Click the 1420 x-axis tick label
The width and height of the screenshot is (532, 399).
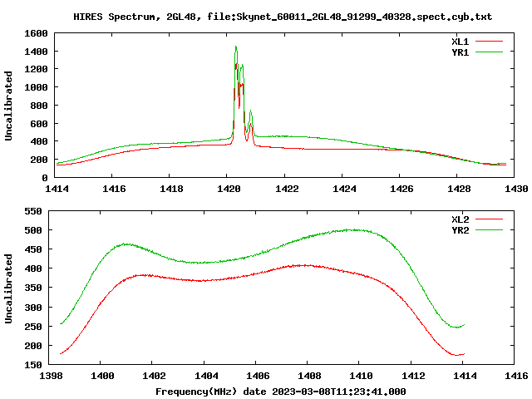229,189
